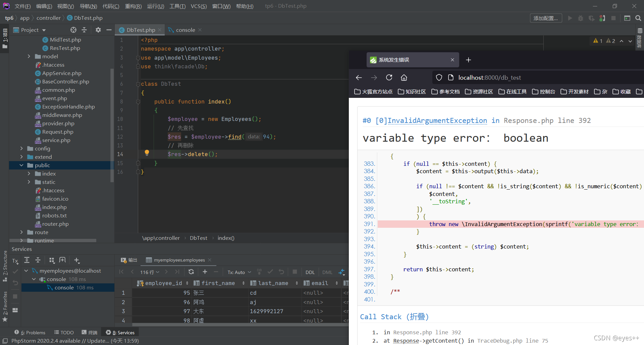Click the Run button in top toolbar
Screen dimensions: 644x345
pos(570,18)
